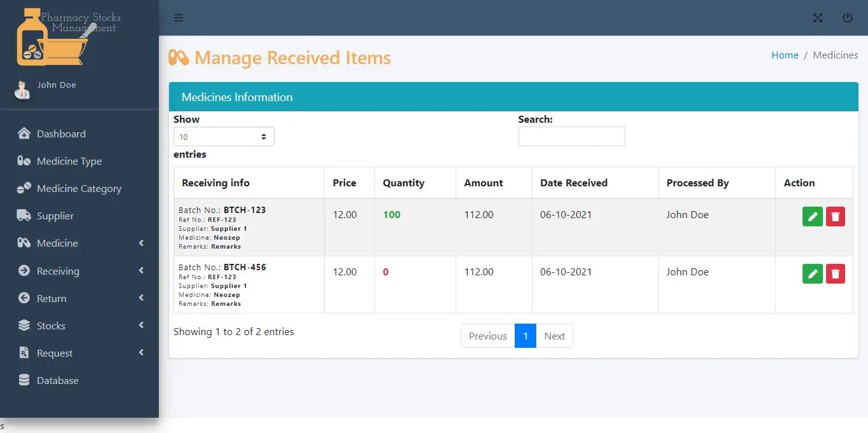Open the Show entries dropdown
This screenshot has height=433, width=868.
pos(224,136)
